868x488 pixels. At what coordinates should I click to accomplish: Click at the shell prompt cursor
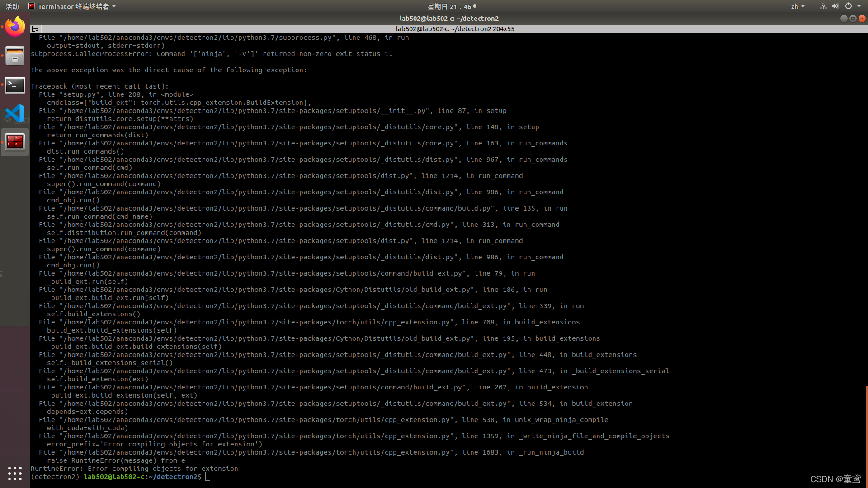[x=208, y=477]
